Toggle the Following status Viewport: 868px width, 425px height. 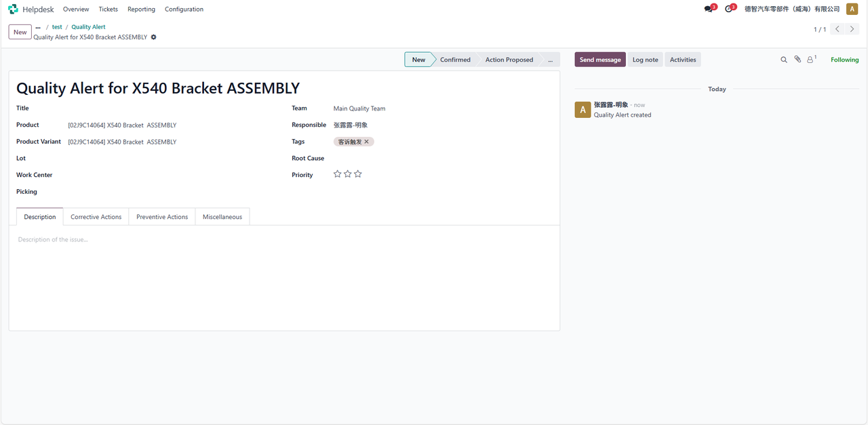[844, 60]
